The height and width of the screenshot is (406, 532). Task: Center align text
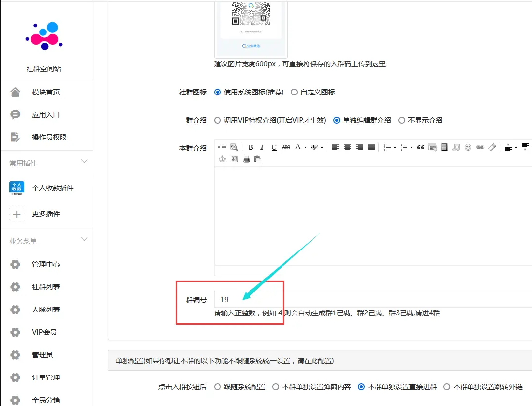click(347, 147)
